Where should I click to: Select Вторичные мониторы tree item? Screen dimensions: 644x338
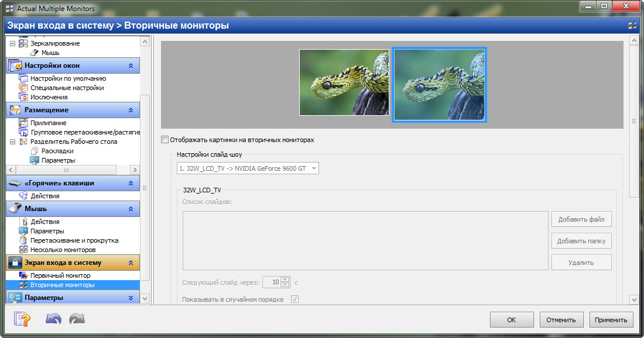pyautogui.click(x=73, y=285)
